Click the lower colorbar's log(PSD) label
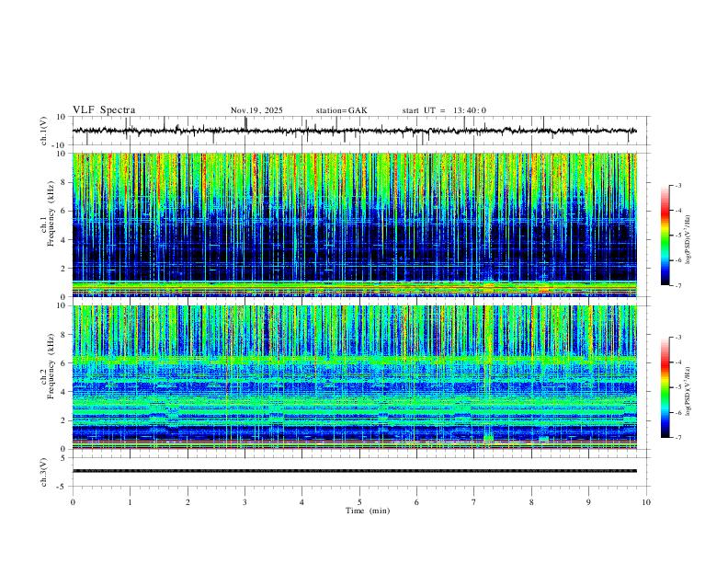Viewport: 728px width, 563px height. [x=688, y=391]
